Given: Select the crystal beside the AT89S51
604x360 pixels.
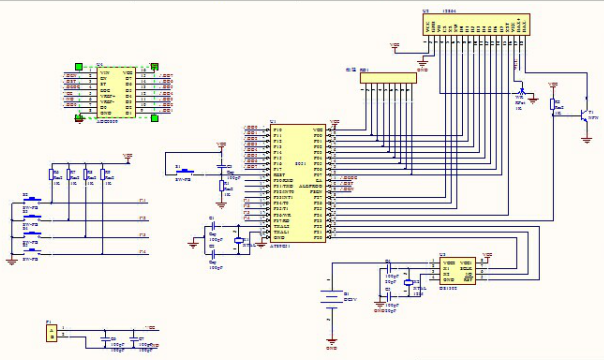Looking at the screenshot, I should point(238,240).
